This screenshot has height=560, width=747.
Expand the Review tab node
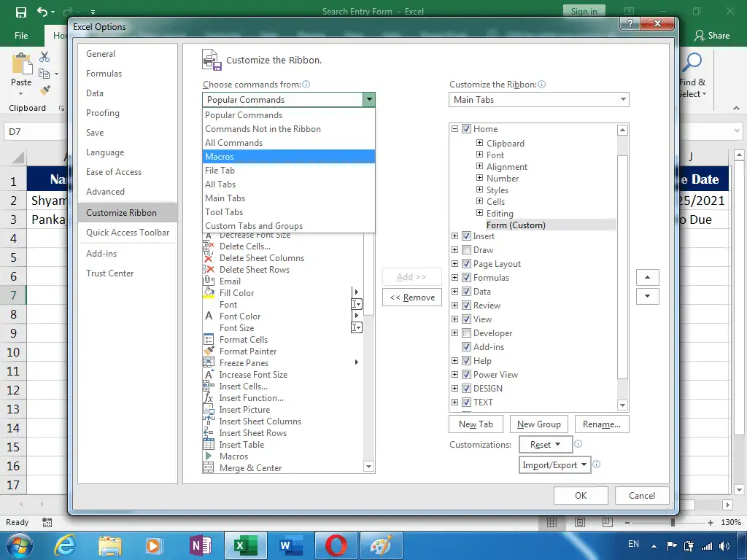pyautogui.click(x=454, y=305)
